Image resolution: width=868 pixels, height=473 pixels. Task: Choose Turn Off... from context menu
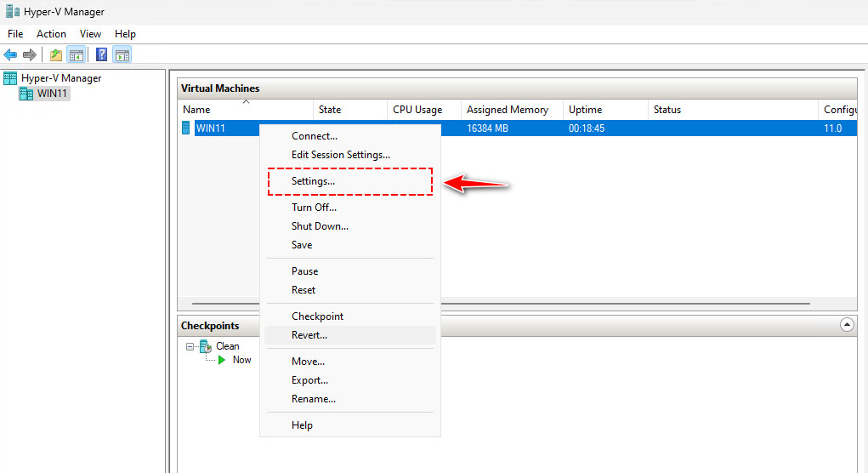(x=350, y=207)
